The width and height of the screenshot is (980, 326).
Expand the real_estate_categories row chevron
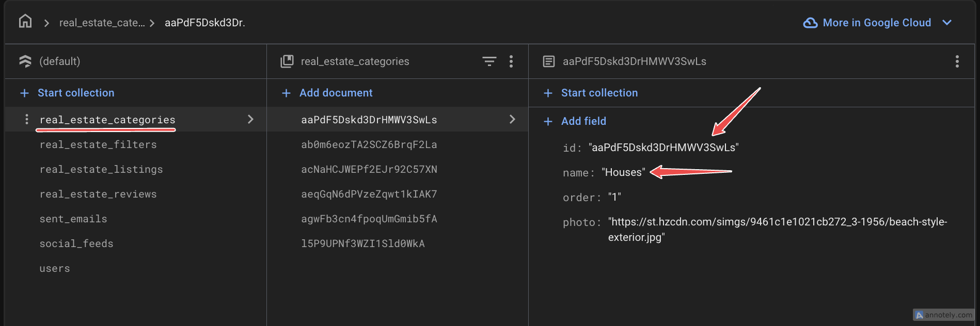(250, 120)
